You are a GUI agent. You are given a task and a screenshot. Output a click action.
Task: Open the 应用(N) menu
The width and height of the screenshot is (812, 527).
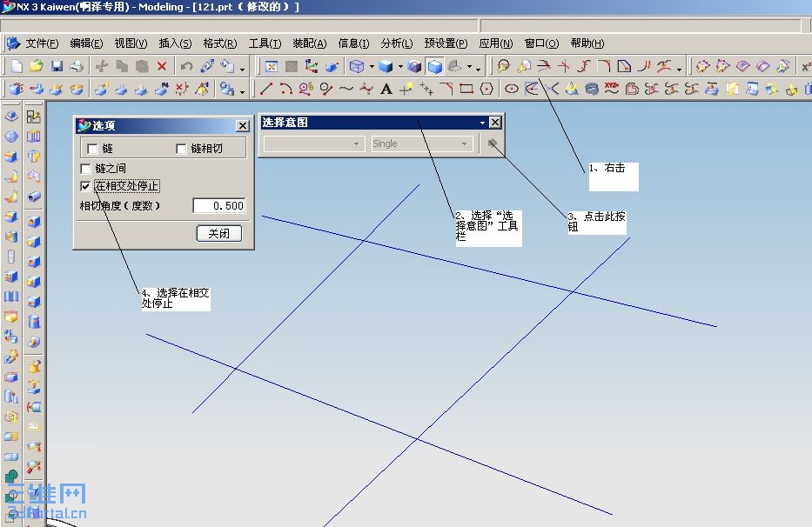tap(496, 43)
